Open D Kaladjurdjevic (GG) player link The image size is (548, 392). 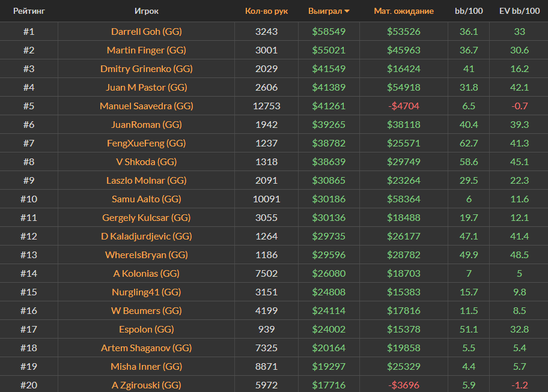coord(147,236)
